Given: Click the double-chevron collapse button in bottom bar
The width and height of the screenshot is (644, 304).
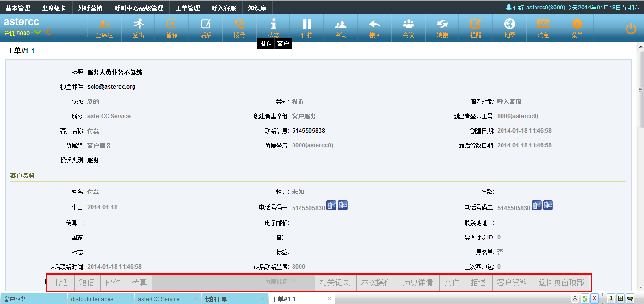Looking at the screenshot, I should click(x=575, y=298).
